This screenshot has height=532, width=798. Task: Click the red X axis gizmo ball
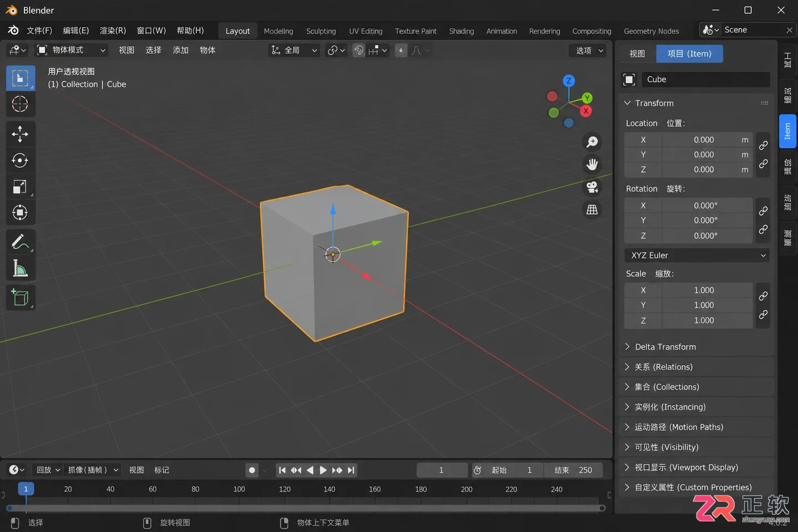coord(586,111)
